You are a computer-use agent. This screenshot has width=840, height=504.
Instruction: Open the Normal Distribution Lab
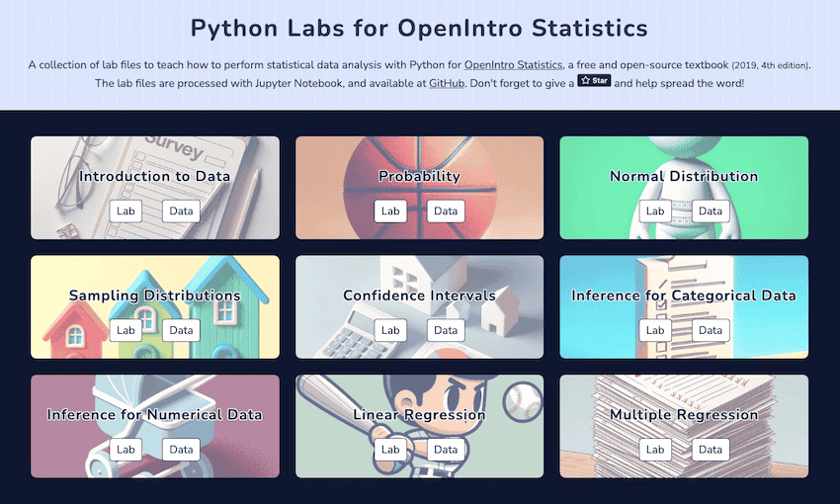coord(655,211)
